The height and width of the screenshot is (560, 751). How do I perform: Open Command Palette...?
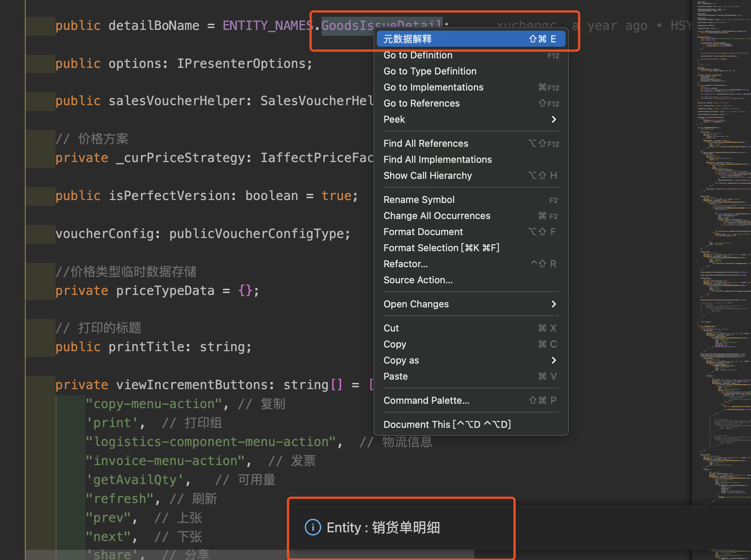point(471,400)
